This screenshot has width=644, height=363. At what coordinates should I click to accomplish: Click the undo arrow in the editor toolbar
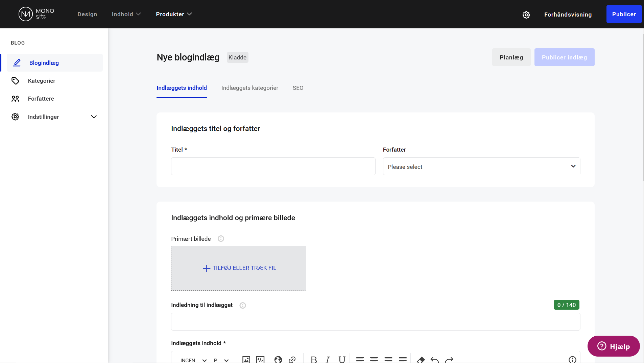coord(435,359)
